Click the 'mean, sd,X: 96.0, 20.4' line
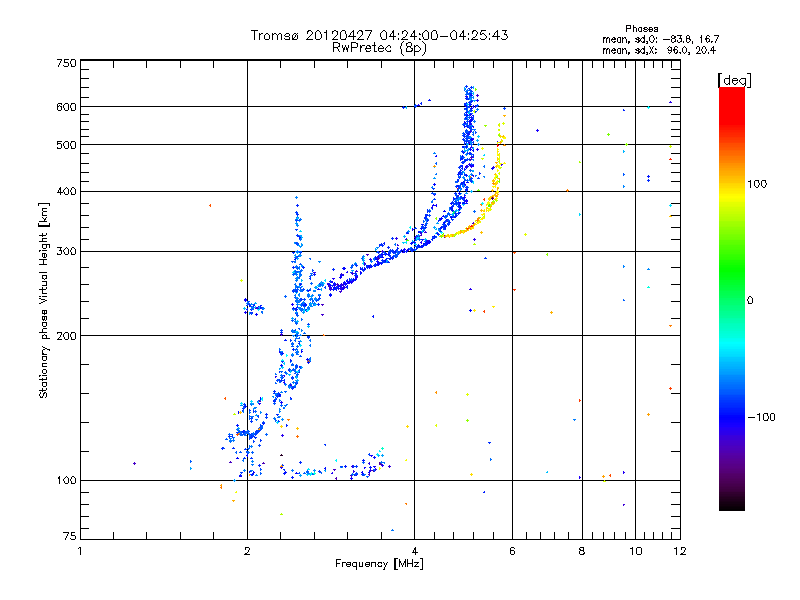 pyautogui.click(x=659, y=50)
